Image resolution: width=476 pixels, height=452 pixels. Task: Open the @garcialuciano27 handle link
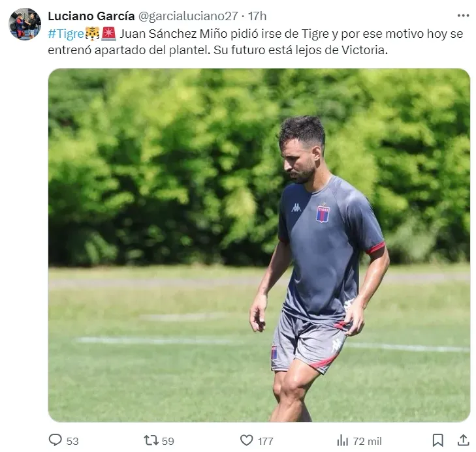coord(188,16)
